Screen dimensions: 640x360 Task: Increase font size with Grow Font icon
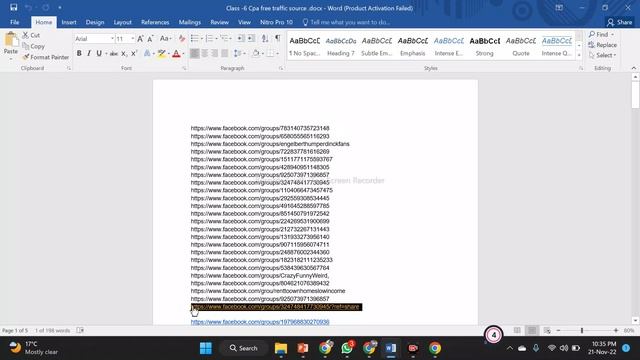[x=140, y=39]
